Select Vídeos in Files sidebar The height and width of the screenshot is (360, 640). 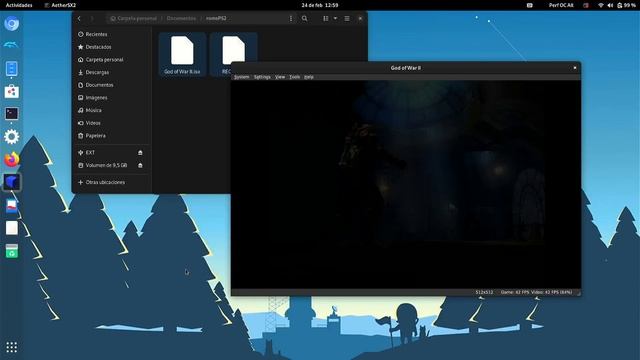click(x=112, y=123)
